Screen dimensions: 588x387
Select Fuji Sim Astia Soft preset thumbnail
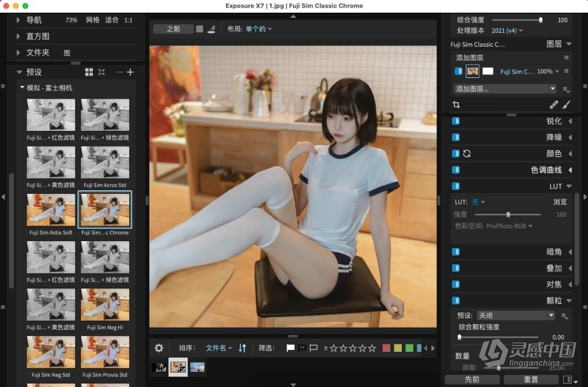coord(51,210)
